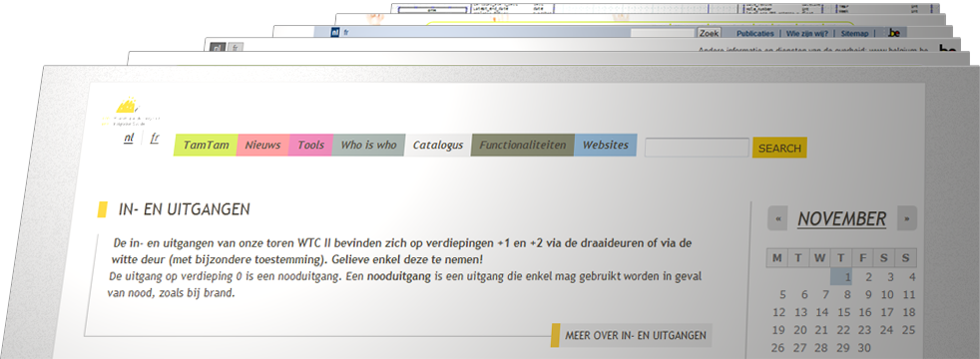This screenshot has width=980, height=359.
Task: Click the yellow SEARCH button
Action: point(779,148)
